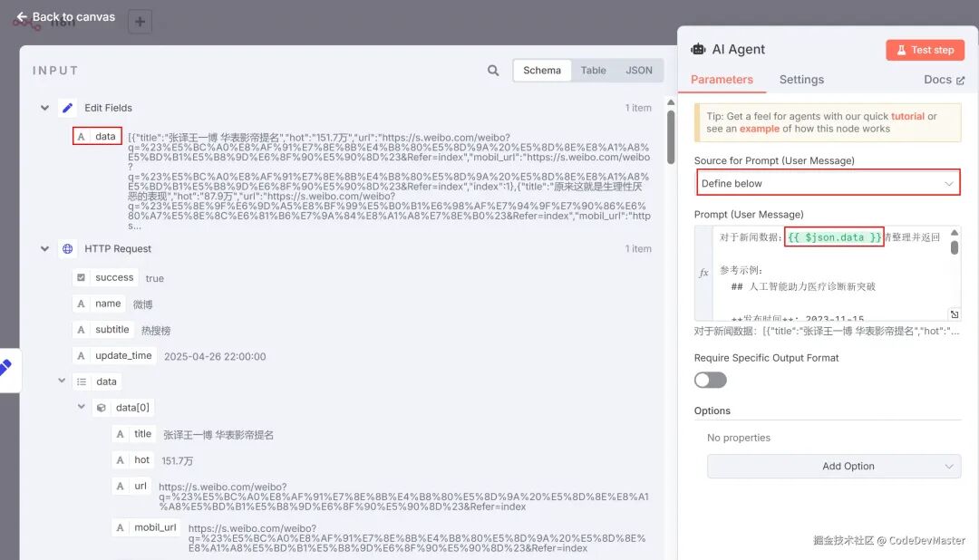
Task: Click the expand editor icon in the prompt corner
Action: pos(953,314)
